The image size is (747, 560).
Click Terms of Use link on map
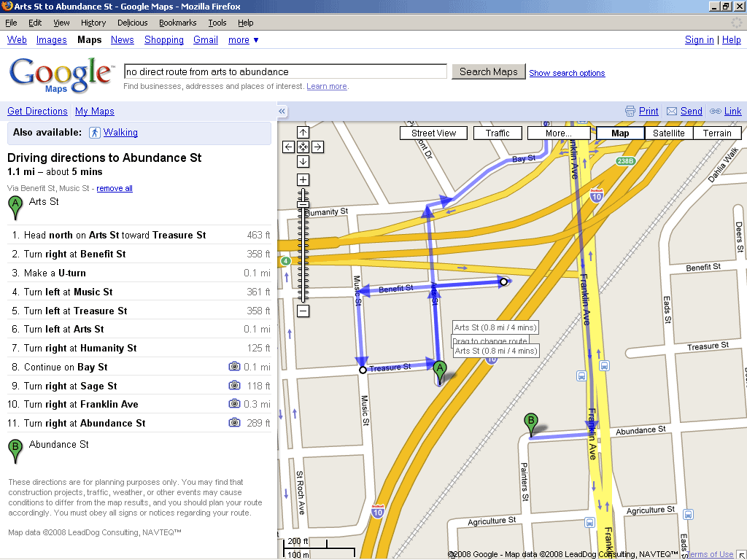click(709, 554)
